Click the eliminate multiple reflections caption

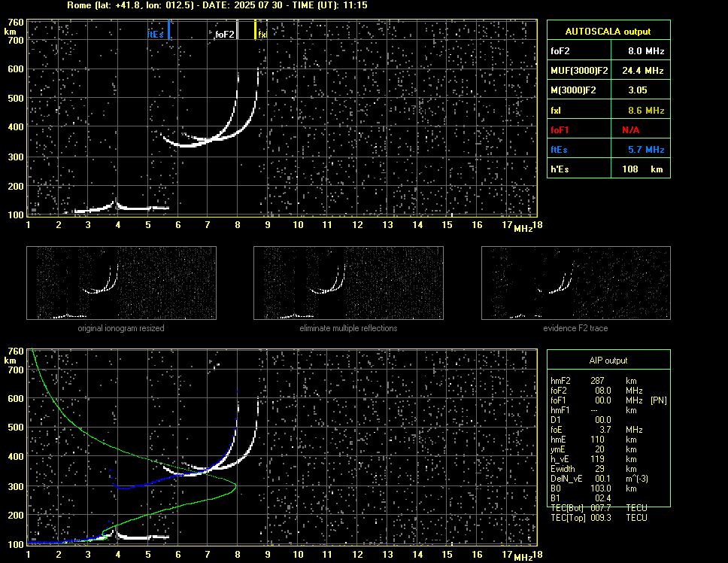click(348, 328)
